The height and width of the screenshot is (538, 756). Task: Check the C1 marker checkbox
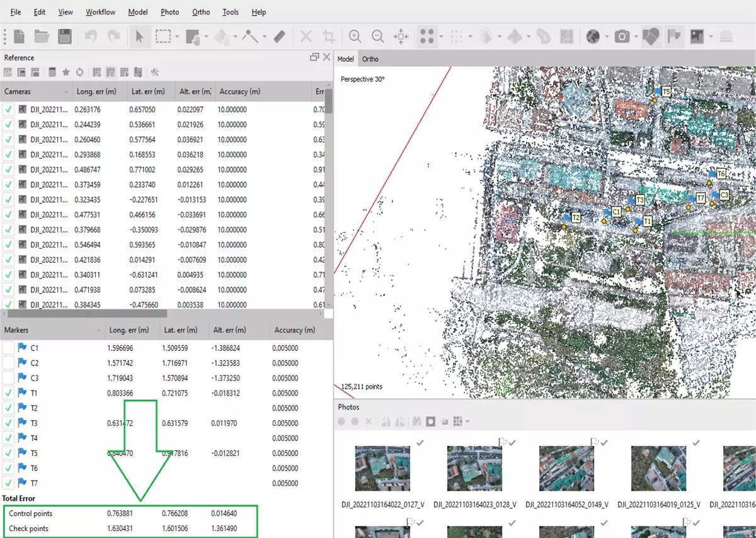click(x=8, y=348)
